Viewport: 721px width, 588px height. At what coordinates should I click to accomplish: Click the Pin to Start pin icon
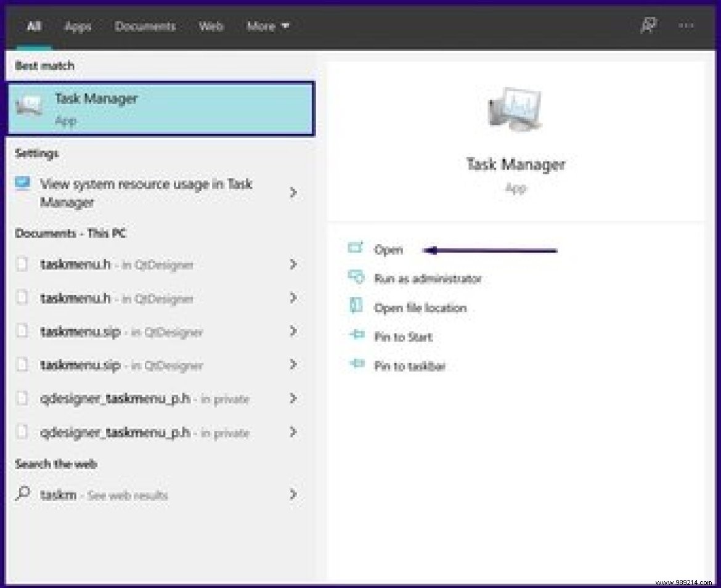356,336
